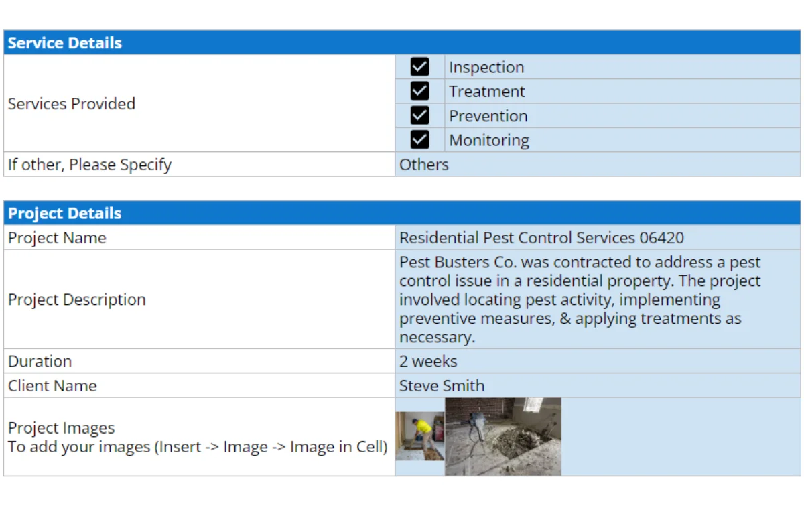Click the Others input cell
This screenshot has width=804, height=532.
596,165
